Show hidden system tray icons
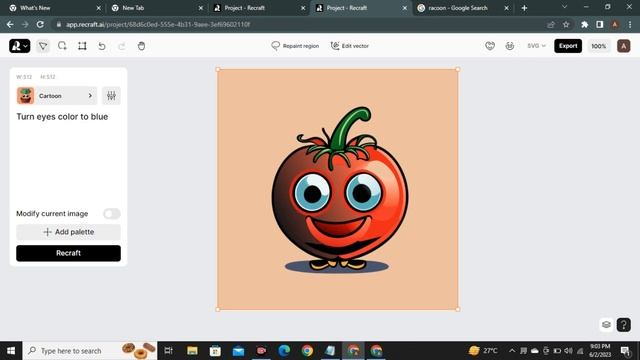Image resolution: width=640 pixels, height=360 pixels. 512,351
